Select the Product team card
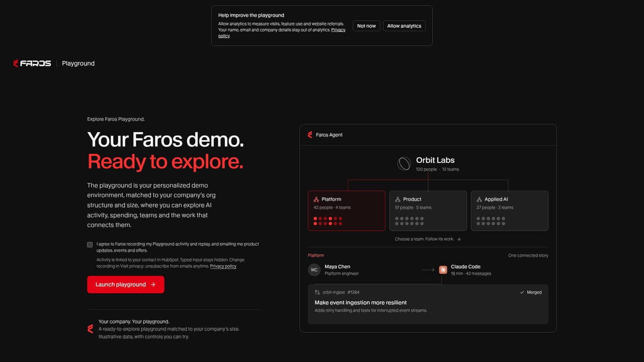The height and width of the screenshot is (362, 644). point(428,211)
